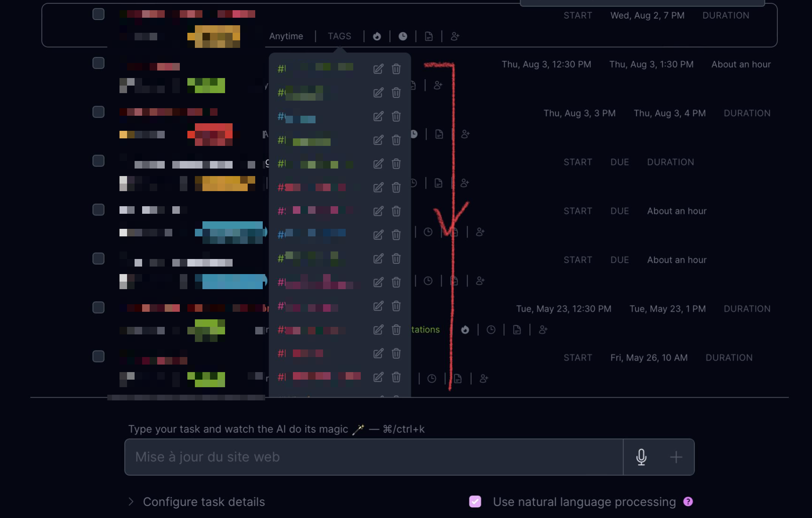Click the assign person icon in top task row
This screenshot has width=812, height=518.
tap(455, 36)
